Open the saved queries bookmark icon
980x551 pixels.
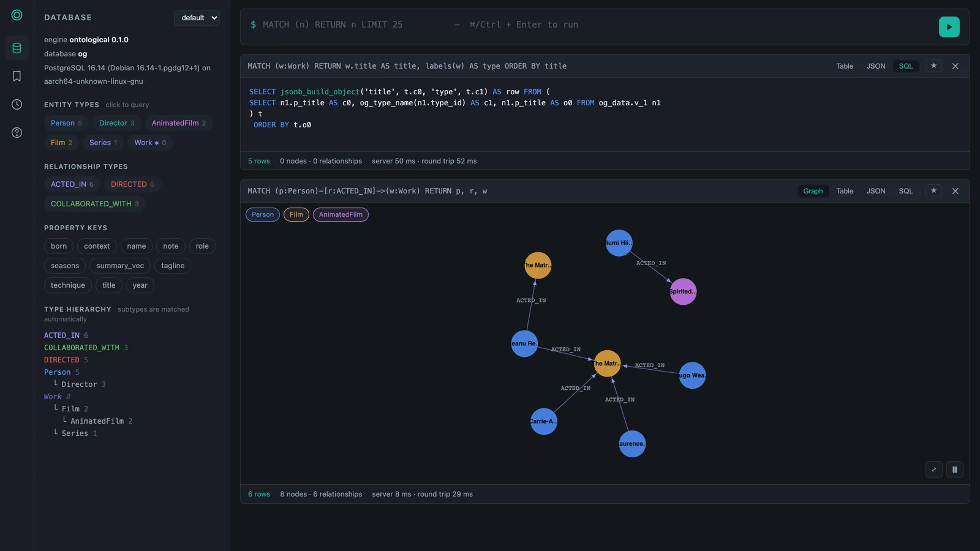tap(17, 76)
